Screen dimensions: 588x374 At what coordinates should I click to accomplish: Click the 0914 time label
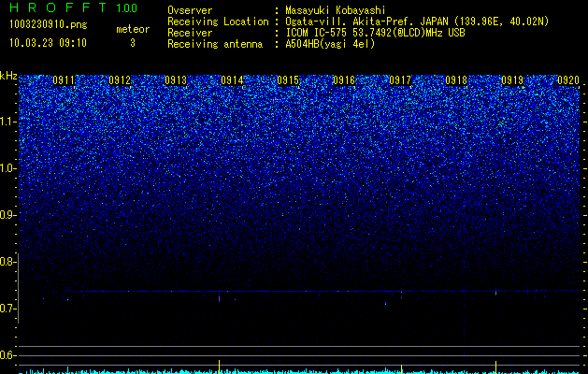tap(232, 80)
